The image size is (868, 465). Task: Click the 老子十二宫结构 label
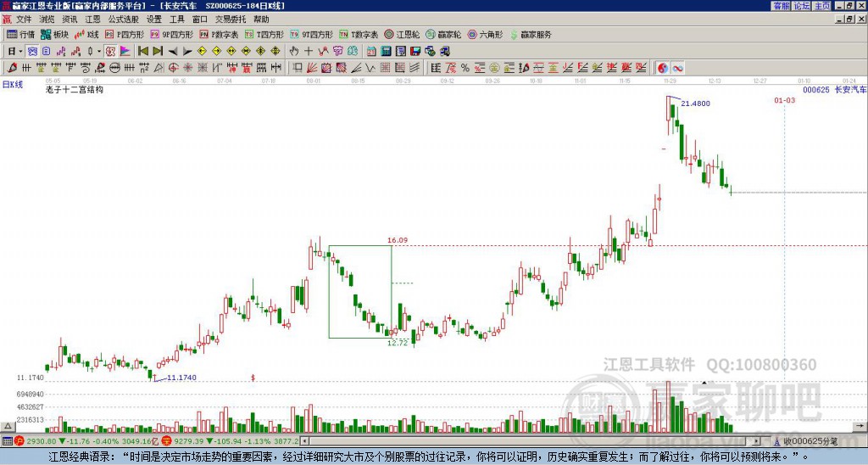pyautogui.click(x=75, y=89)
